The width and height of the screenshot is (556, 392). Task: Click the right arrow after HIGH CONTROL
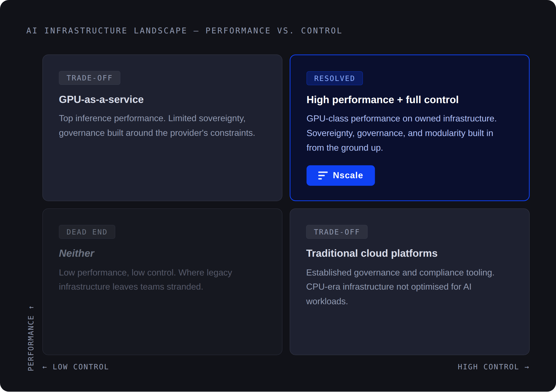point(527,367)
